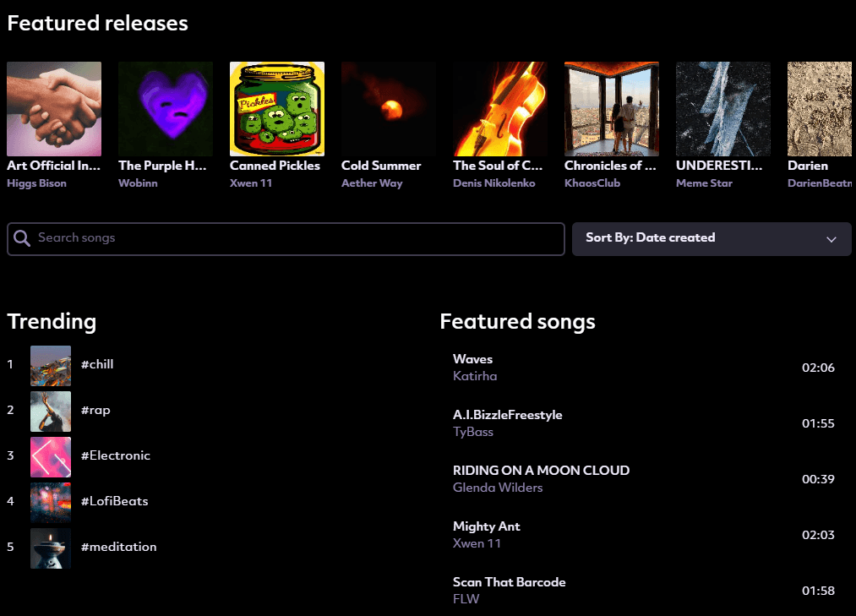
Task: Select the #rap trending tag
Action: [95, 410]
